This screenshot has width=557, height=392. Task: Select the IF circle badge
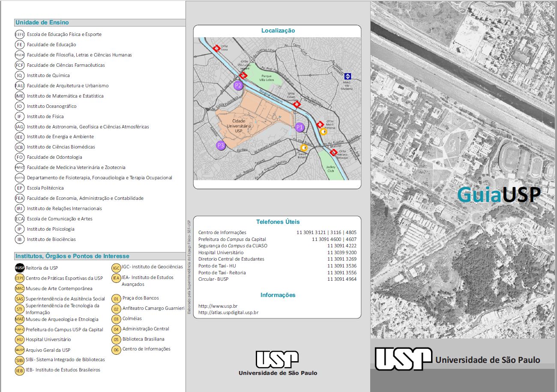(x=19, y=116)
